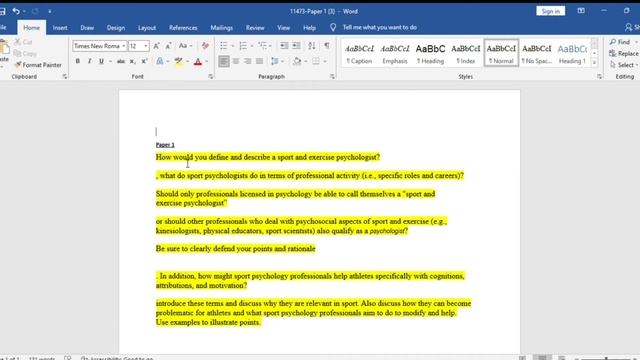The image size is (640, 360).
Task: Decrease paragraph indent
Action: point(284,46)
